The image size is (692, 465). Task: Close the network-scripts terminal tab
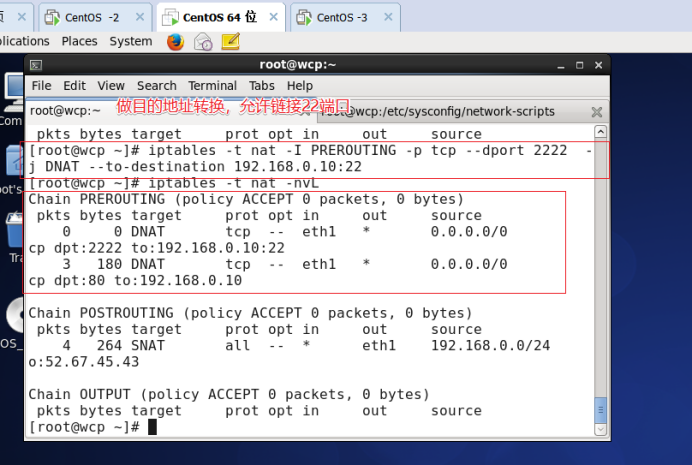point(597,112)
